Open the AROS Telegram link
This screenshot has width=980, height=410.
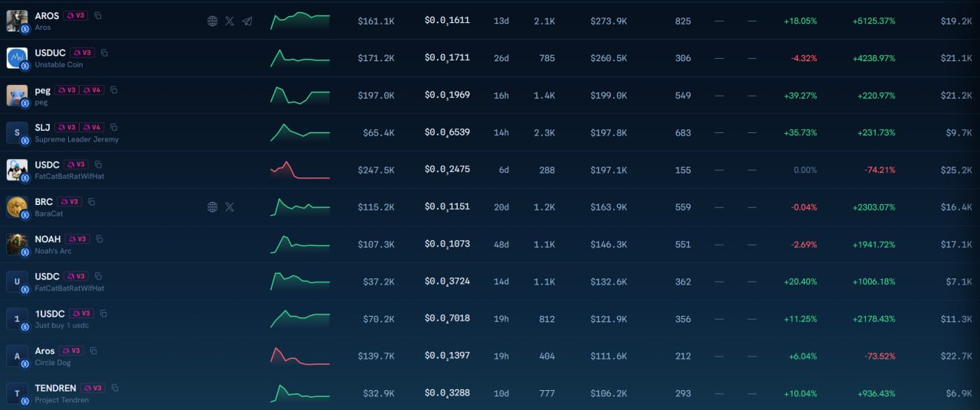[247, 21]
